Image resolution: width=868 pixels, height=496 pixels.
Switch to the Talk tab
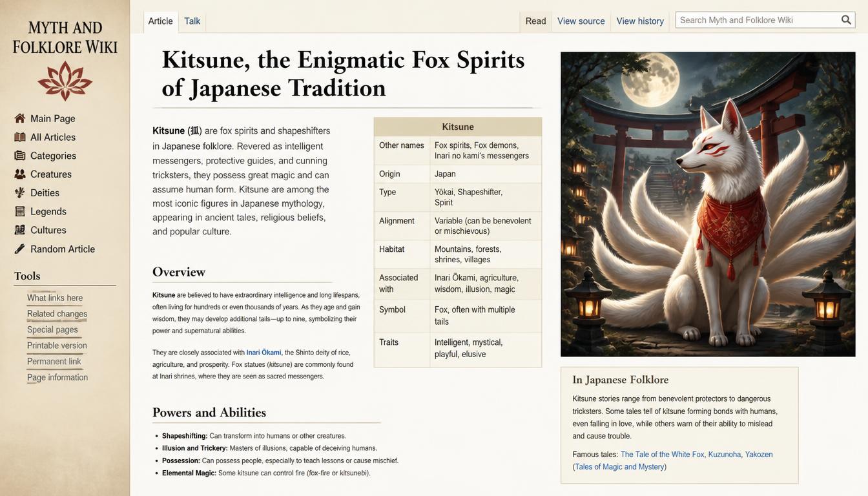(x=192, y=21)
